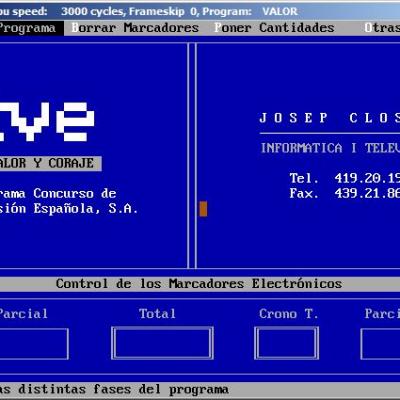This screenshot has height=400, width=400.
Task: Click the DOSBox title bar 'Program: VALOR'
Action: point(250,11)
